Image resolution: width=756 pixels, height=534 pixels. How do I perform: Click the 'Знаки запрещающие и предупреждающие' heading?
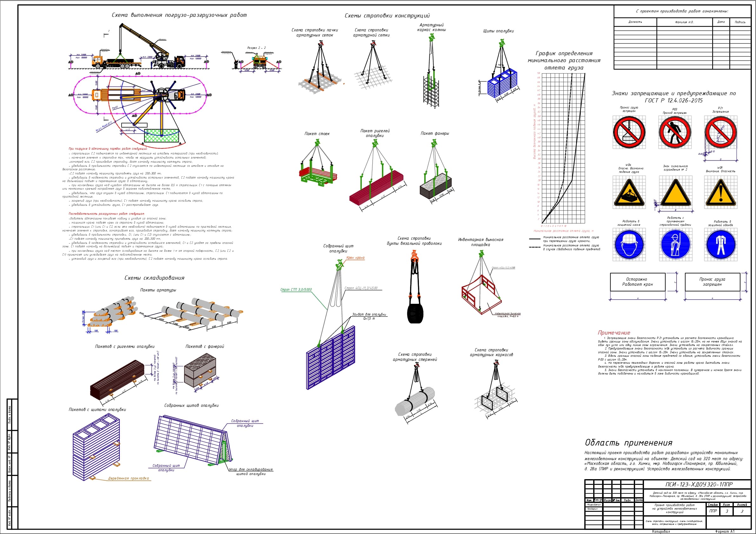pos(674,97)
